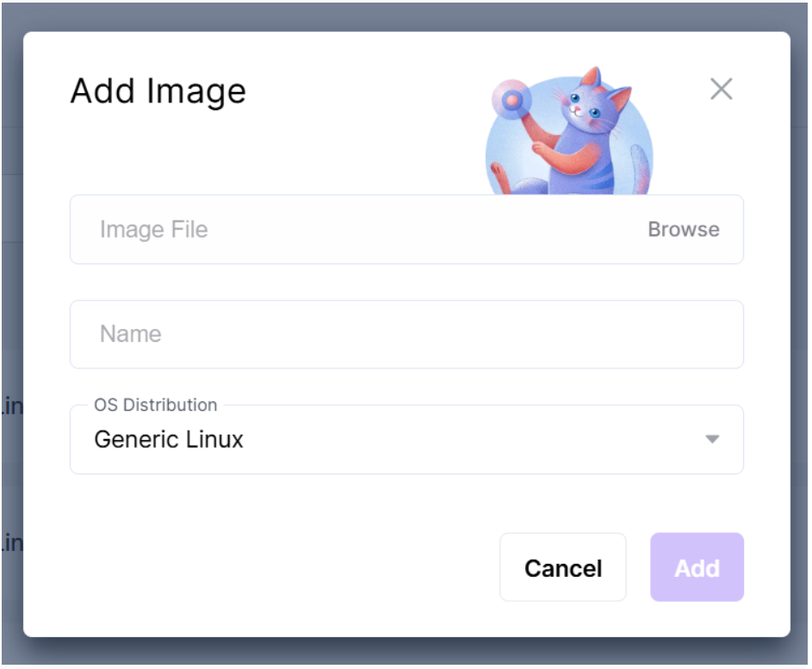The image size is (812, 669).
Task: Open the OS Distribution dropdown arrow
Action: [712, 439]
